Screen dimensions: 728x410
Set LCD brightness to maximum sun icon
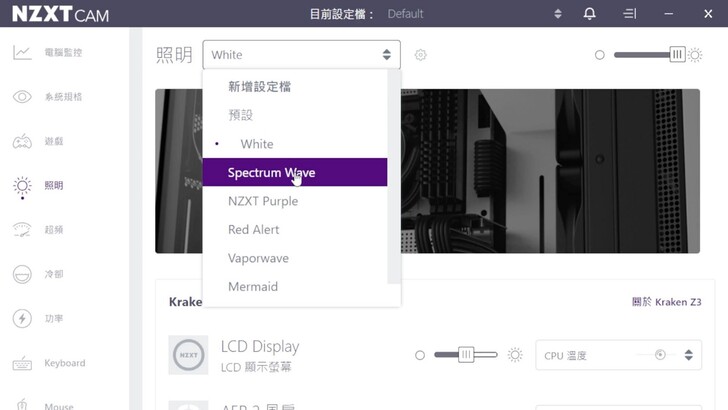click(x=515, y=355)
